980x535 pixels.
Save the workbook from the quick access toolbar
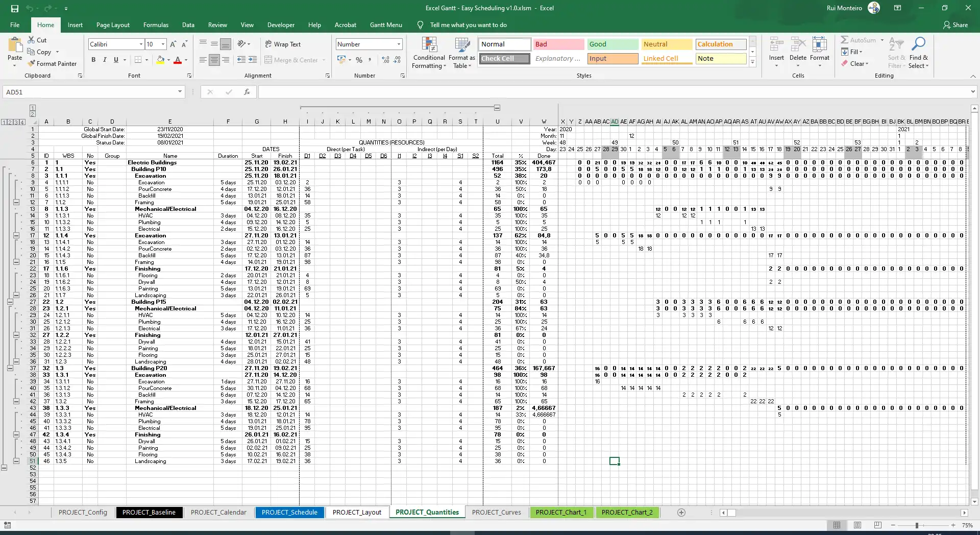14,8
